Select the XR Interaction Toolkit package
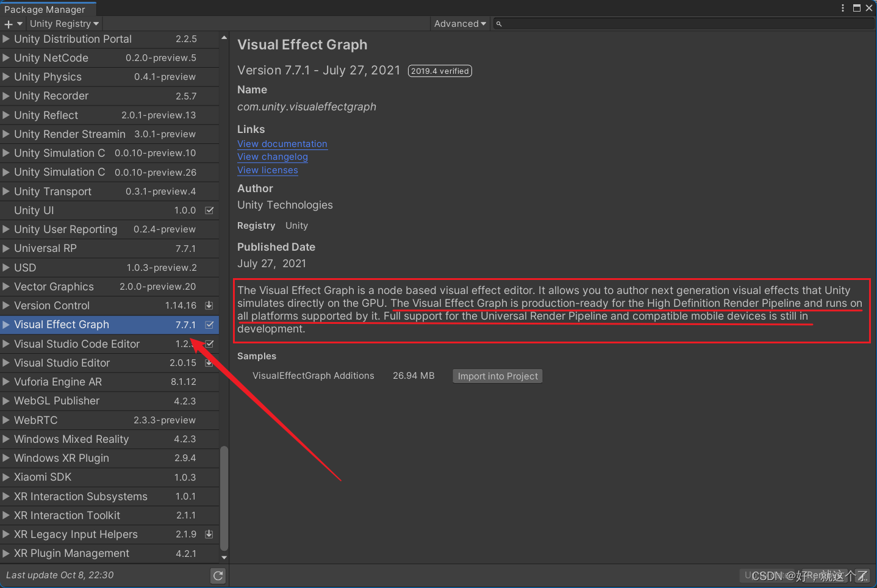 tap(109, 515)
